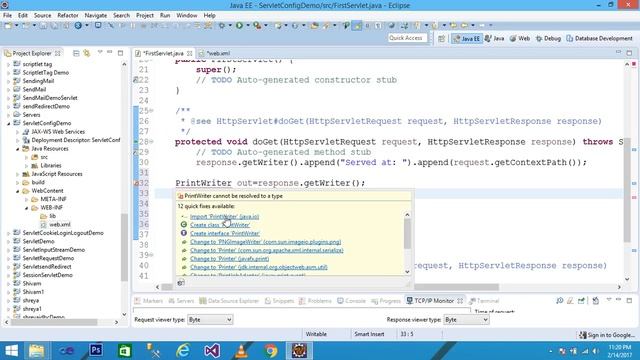This screenshot has height=360, width=640.
Task: Fold the doGet method at line 28
Action: [151, 142]
